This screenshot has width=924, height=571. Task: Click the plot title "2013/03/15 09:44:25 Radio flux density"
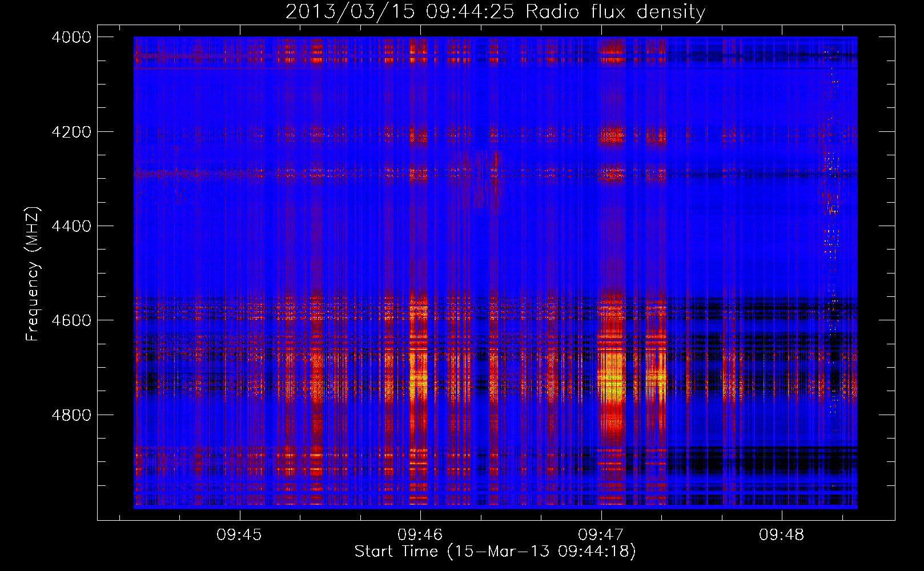(496, 12)
